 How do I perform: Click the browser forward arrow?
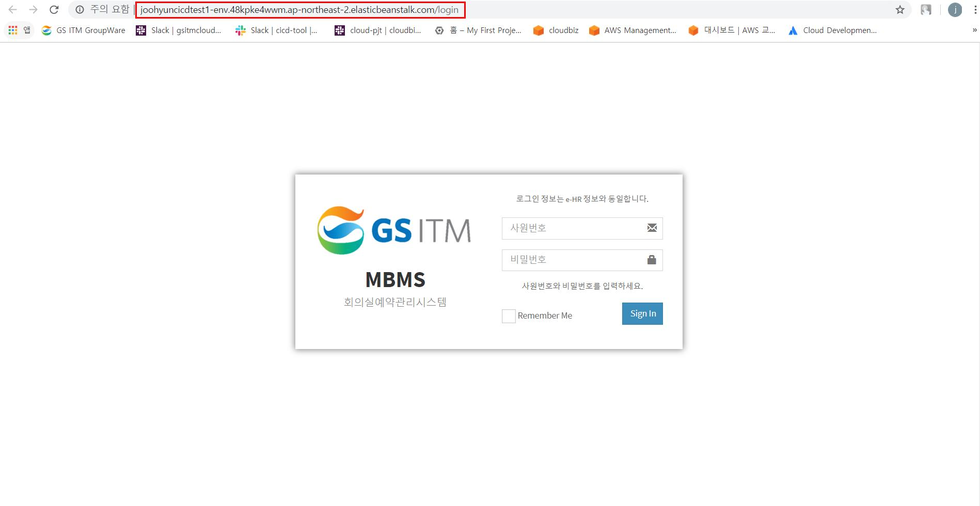coord(33,10)
